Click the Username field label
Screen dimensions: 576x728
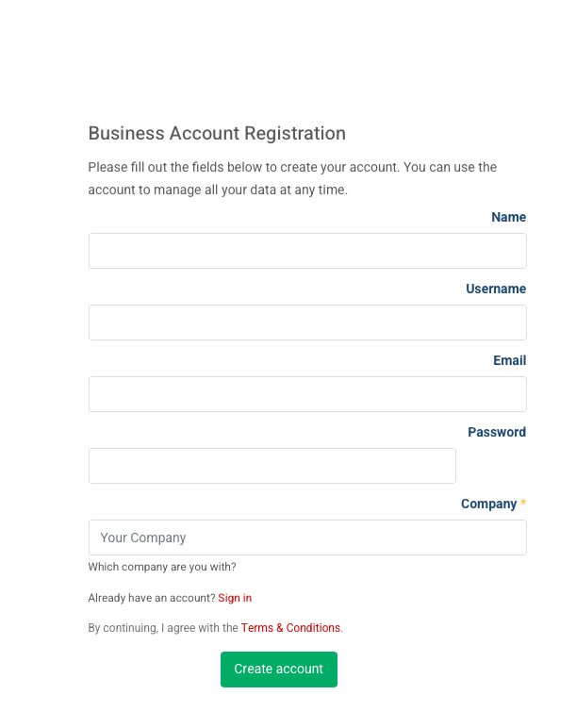pos(495,289)
